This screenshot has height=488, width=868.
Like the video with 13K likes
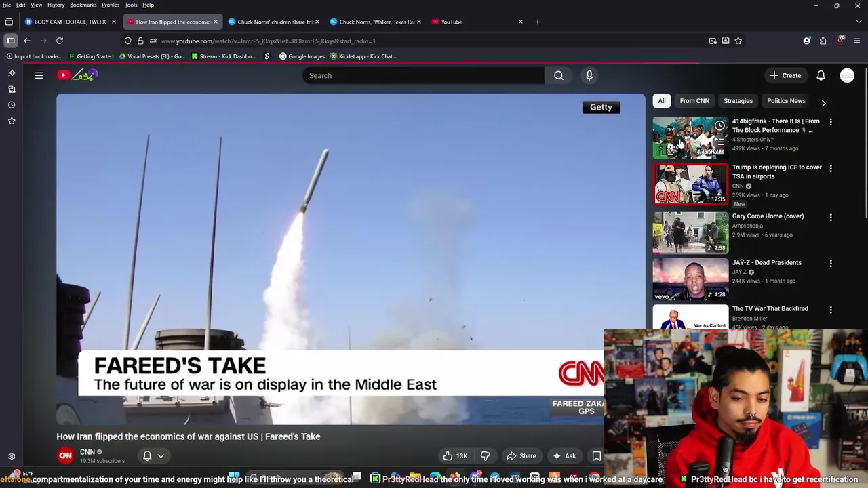coord(455,456)
